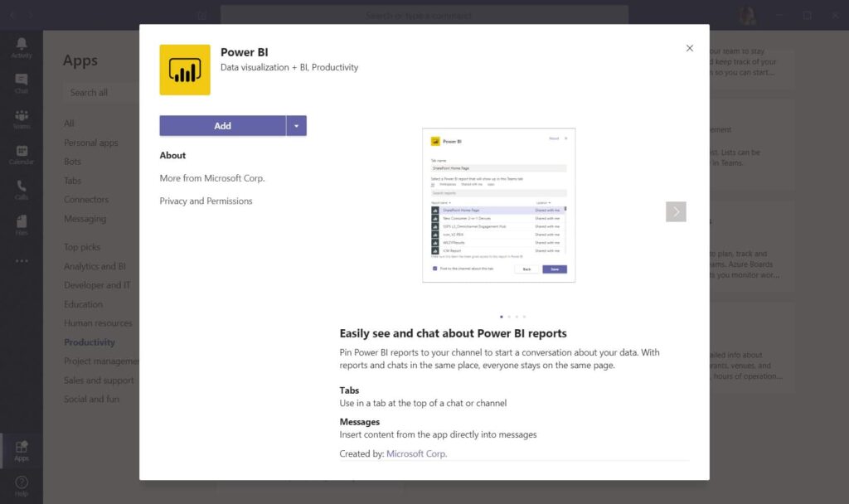849x504 pixels.
Task: Select Apps icon in the left rail
Action: [21, 451]
